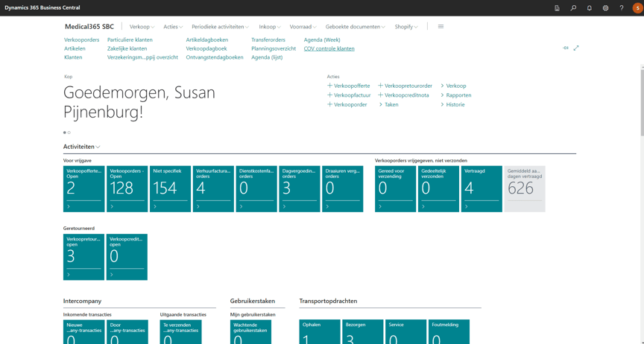Select the second headline page dot
644x344 pixels.
click(69, 133)
